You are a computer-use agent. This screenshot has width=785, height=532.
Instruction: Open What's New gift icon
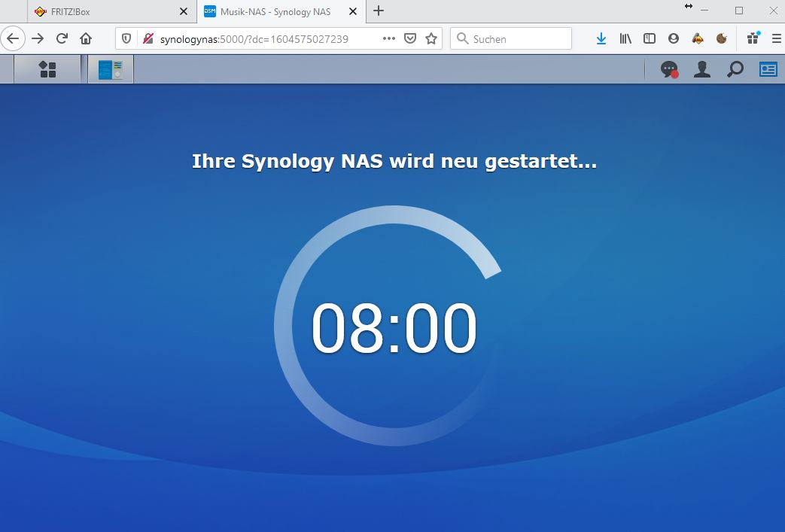pyautogui.click(x=753, y=38)
